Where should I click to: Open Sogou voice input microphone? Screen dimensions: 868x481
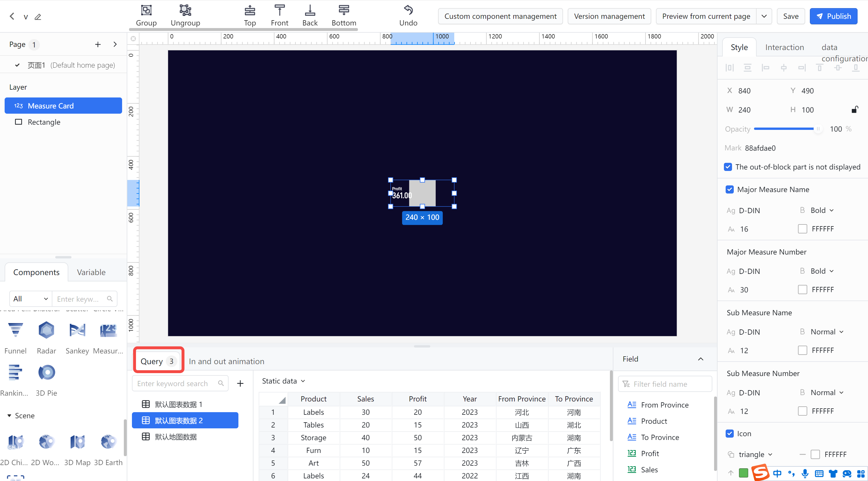click(x=805, y=473)
